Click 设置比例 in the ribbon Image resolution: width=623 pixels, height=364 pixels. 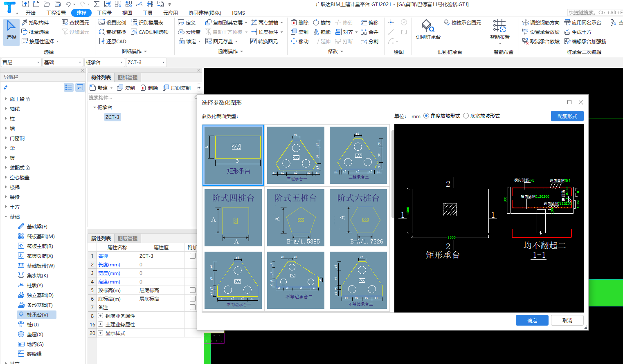pyautogui.click(x=112, y=22)
